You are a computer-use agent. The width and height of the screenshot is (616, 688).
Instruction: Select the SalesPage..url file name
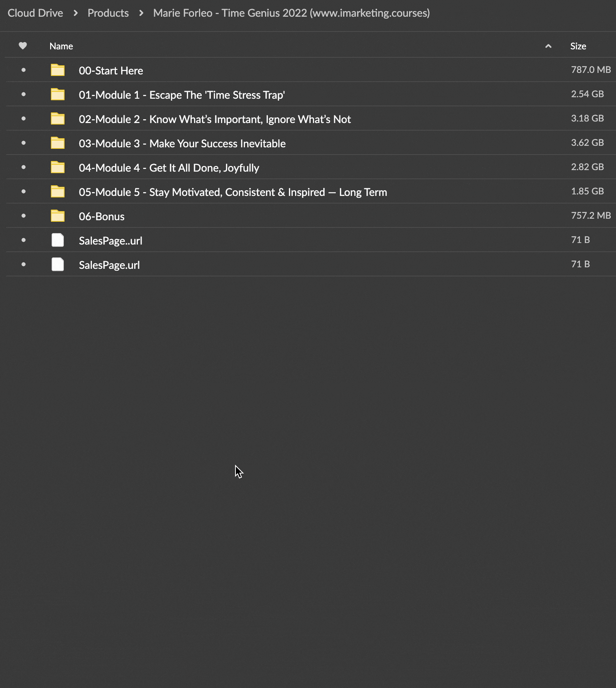click(111, 241)
